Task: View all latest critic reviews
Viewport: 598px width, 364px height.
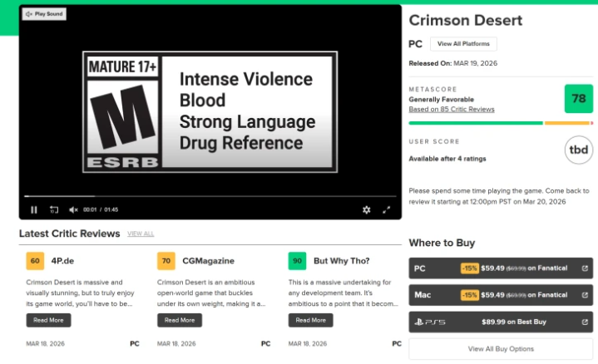Action: (141, 234)
